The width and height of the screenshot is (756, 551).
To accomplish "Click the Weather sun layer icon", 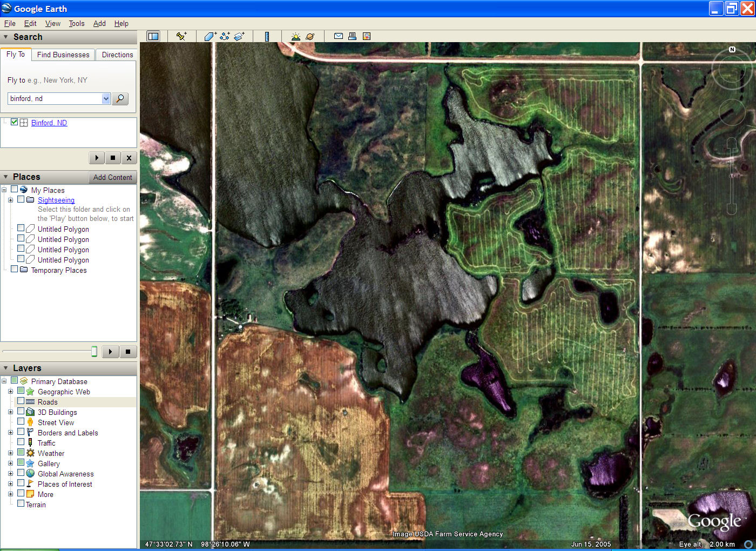I will 30,453.
